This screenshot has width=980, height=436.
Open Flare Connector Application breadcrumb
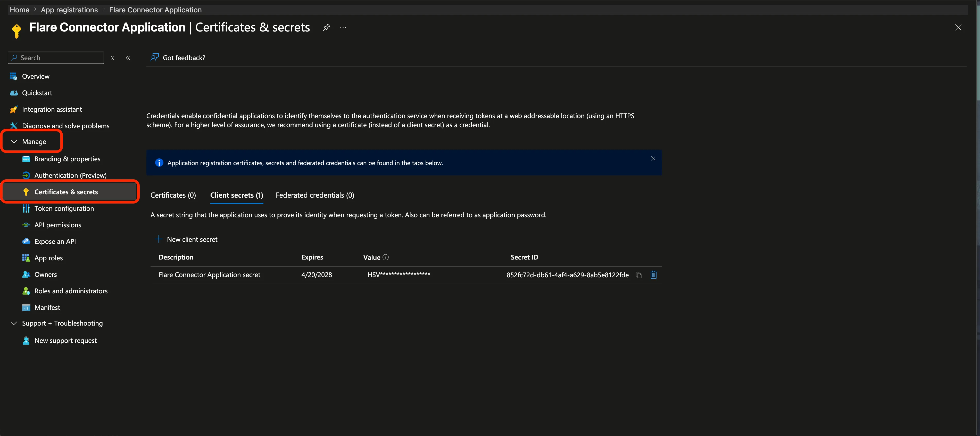(155, 10)
